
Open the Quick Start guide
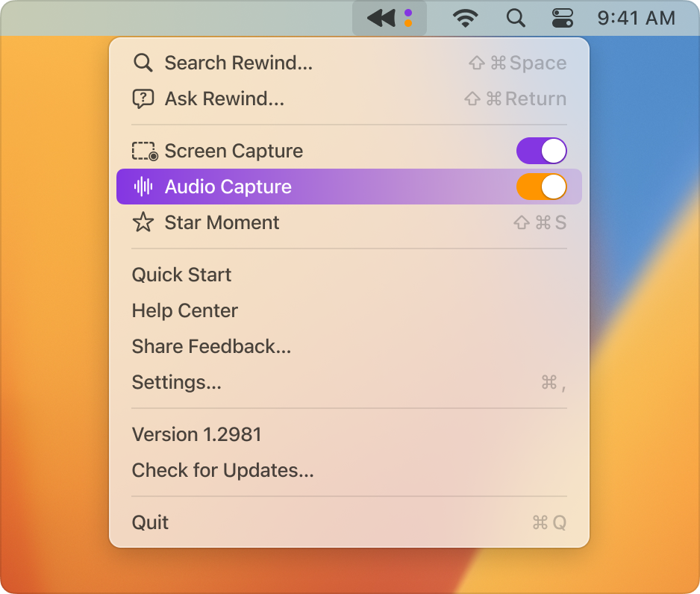(181, 275)
